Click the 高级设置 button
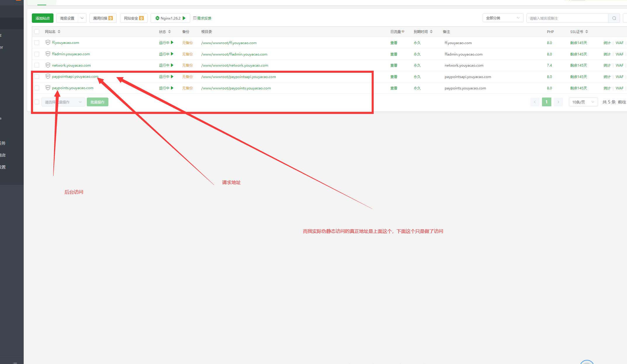Image resolution: width=627 pixels, height=364 pixels. click(x=67, y=18)
